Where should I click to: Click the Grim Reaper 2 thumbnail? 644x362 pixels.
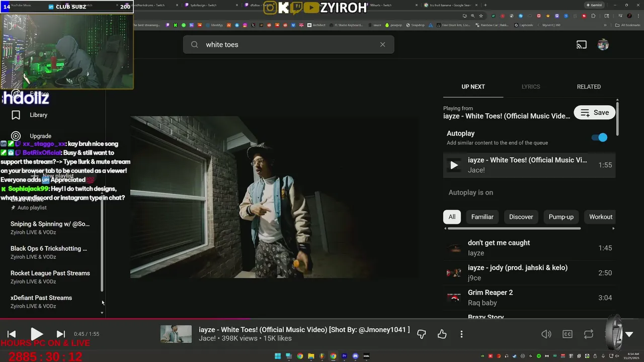pyautogui.click(x=454, y=298)
